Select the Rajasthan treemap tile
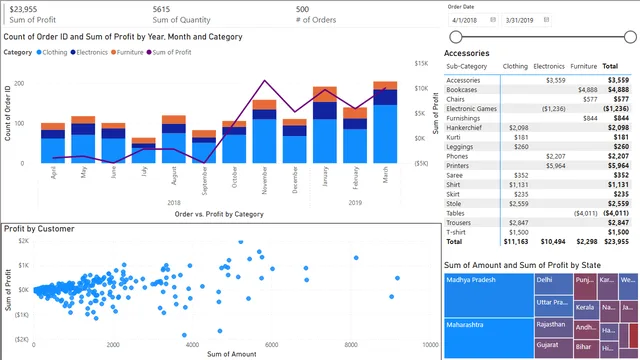The image size is (640, 360). 554,328
